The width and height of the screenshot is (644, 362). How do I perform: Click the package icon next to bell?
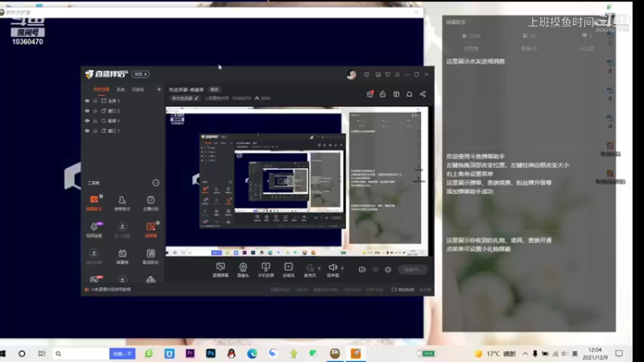coord(396,94)
